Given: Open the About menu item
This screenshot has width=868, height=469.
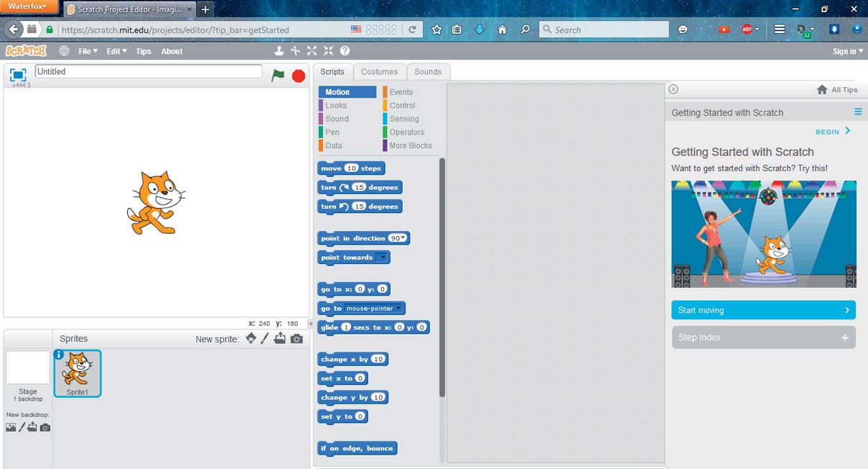Looking at the screenshot, I should pos(172,51).
